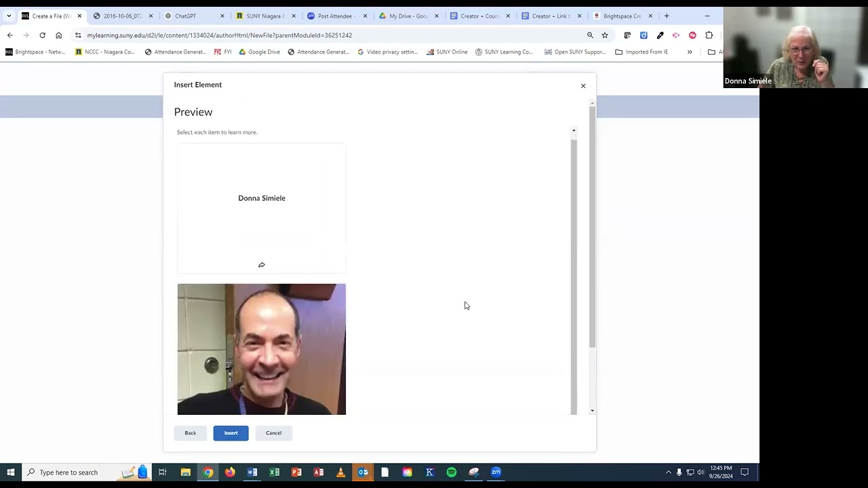Open Firefox from the taskbar
The image size is (868, 488).
(230, 472)
